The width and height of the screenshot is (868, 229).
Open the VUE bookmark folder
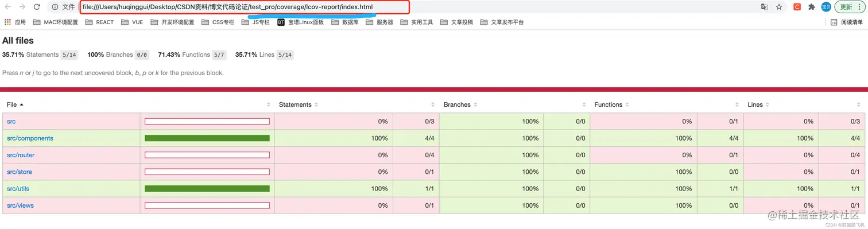pos(132,22)
